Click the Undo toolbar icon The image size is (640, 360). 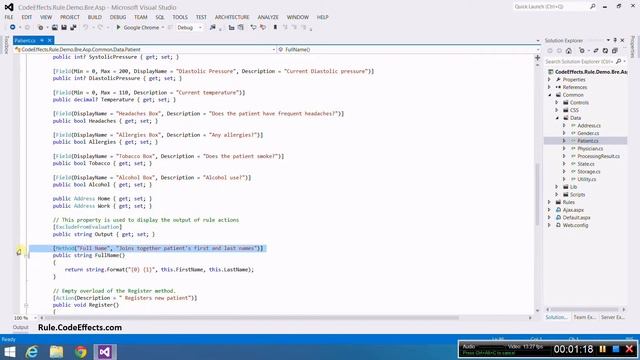click(86, 27)
